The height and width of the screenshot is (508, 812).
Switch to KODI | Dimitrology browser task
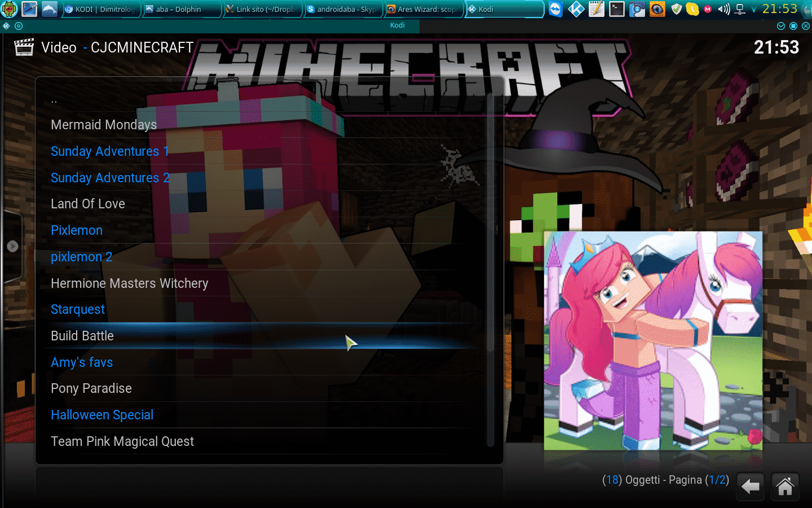tap(101, 9)
